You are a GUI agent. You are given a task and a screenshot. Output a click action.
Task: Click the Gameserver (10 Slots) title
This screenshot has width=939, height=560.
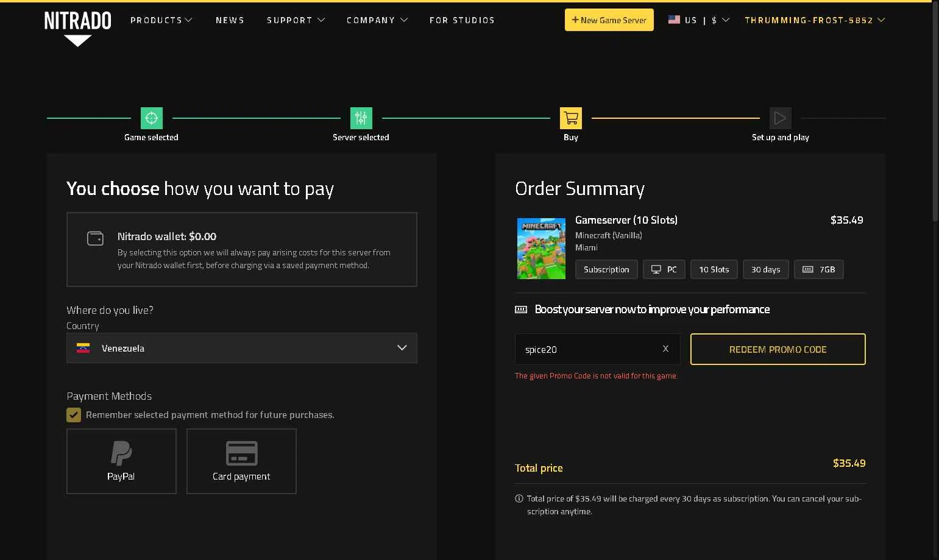pos(626,220)
